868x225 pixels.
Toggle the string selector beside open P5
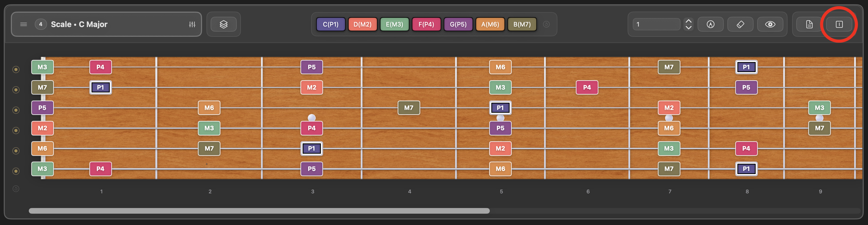tap(16, 110)
